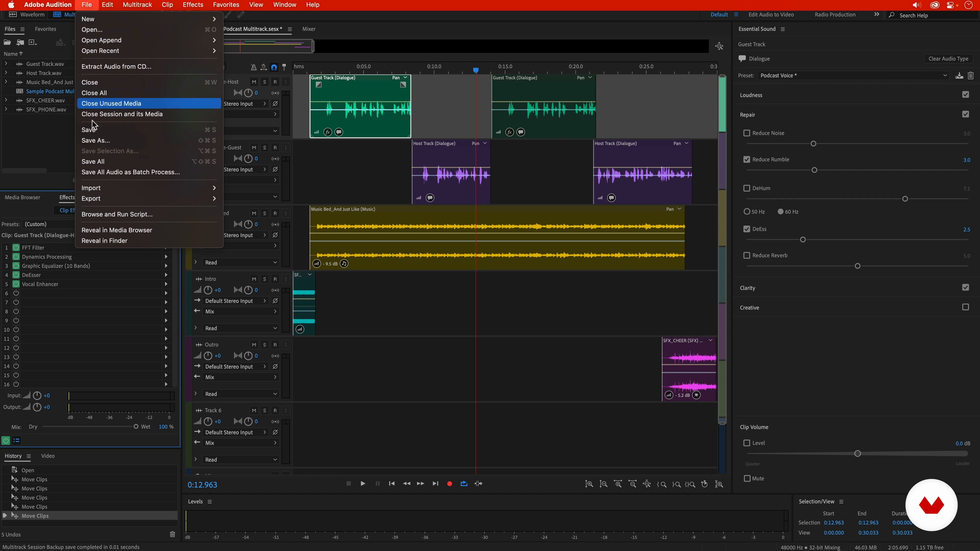
Task: Switch to Media Browser tab
Action: pyautogui.click(x=22, y=197)
